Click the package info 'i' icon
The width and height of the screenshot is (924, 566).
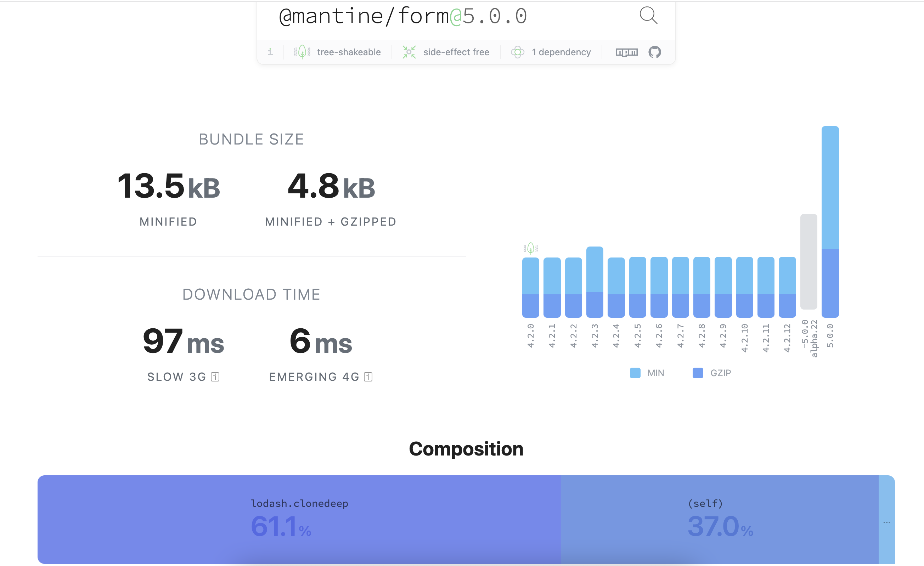pyautogui.click(x=270, y=52)
